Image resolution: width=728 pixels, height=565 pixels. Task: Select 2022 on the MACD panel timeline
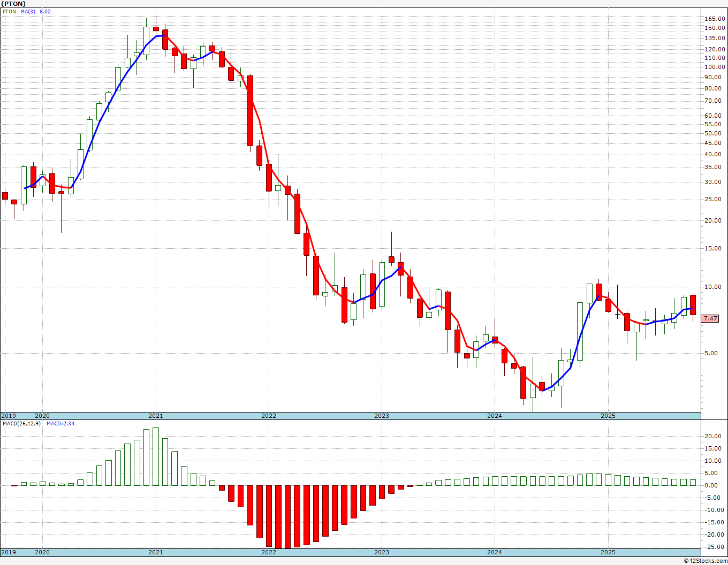[x=269, y=552]
